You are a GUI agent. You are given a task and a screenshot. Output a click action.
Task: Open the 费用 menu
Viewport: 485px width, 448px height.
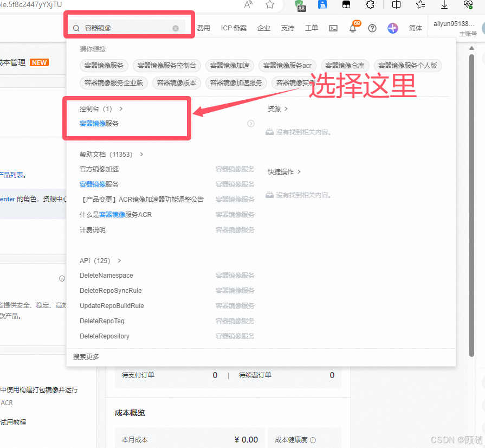click(x=204, y=28)
